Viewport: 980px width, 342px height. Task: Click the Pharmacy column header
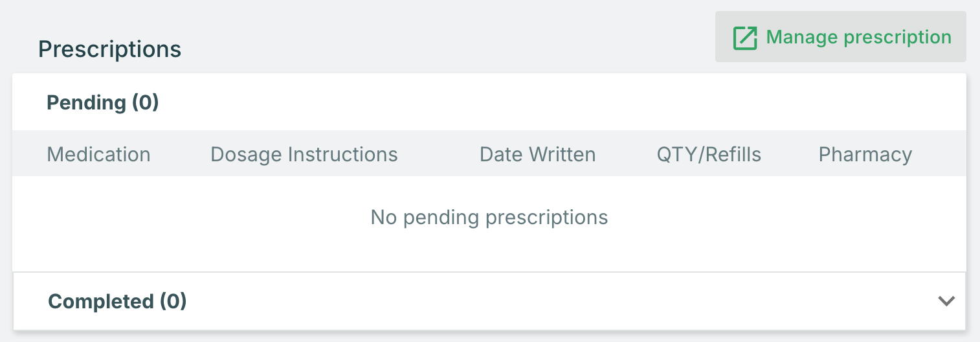tap(865, 154)
